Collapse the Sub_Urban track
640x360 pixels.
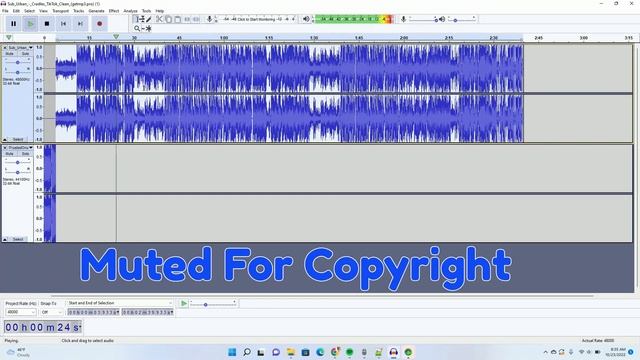[x=5, y=140]
